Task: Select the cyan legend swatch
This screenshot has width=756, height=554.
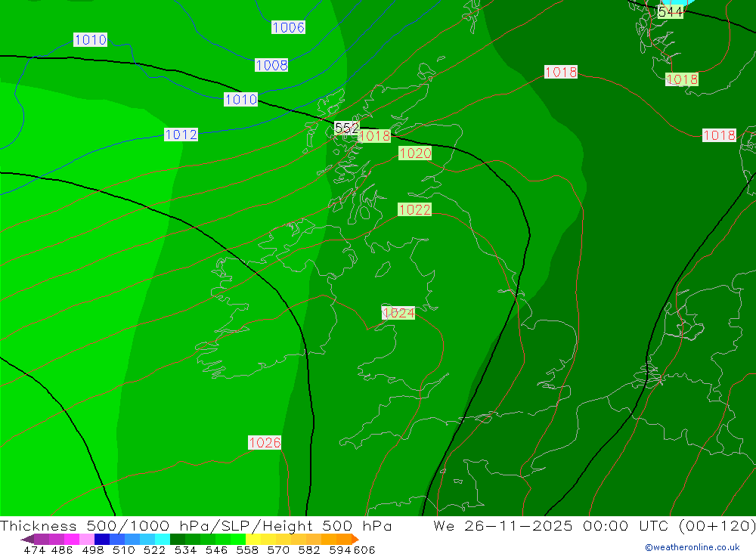Action: coord(163,539)
